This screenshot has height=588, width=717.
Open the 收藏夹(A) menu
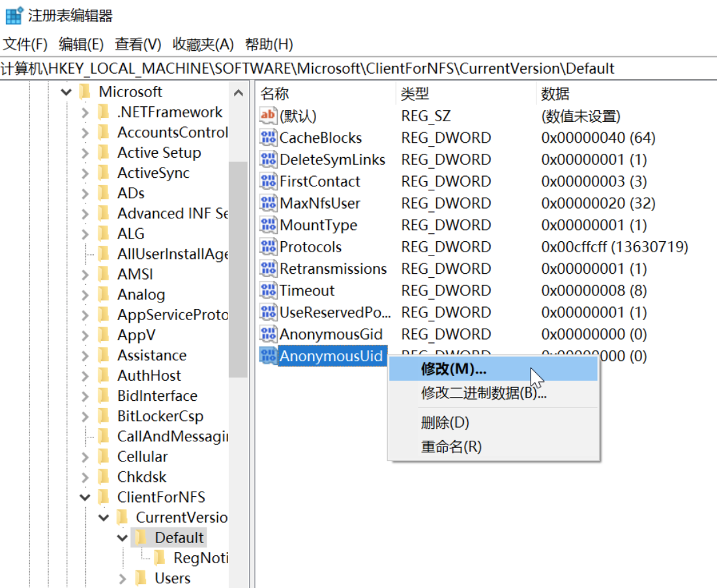[203, 44]
